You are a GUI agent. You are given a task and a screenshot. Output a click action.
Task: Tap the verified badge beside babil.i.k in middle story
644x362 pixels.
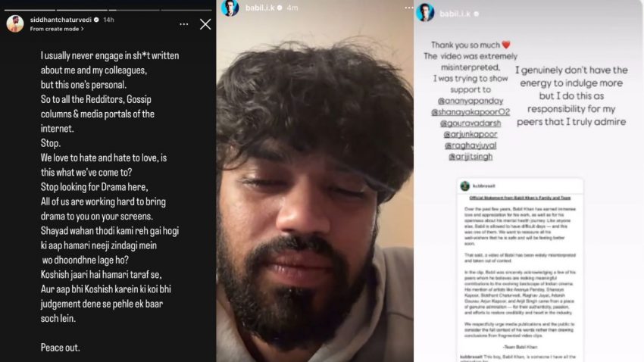coord(280,8)
